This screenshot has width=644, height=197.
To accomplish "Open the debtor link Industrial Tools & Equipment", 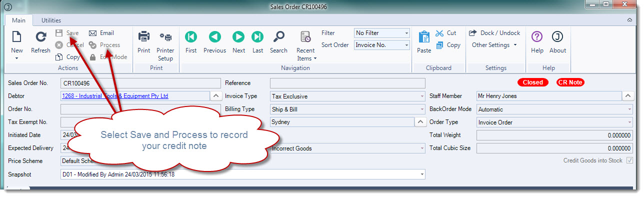I will click(115, 96).
